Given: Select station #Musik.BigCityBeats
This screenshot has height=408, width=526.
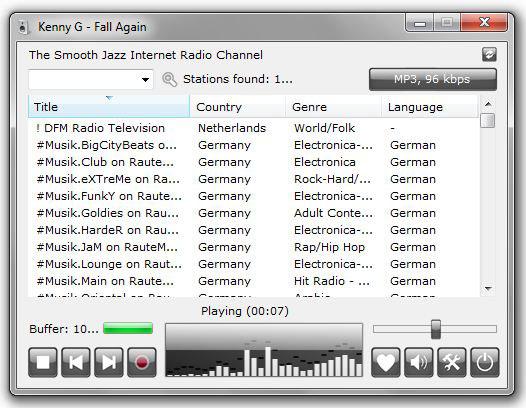Looking at the screenshot, I should pos(253,145).
